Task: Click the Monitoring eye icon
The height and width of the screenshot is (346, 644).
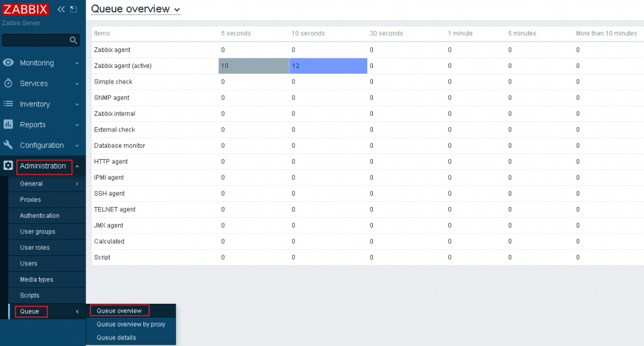Action: (x=8, y=62)
